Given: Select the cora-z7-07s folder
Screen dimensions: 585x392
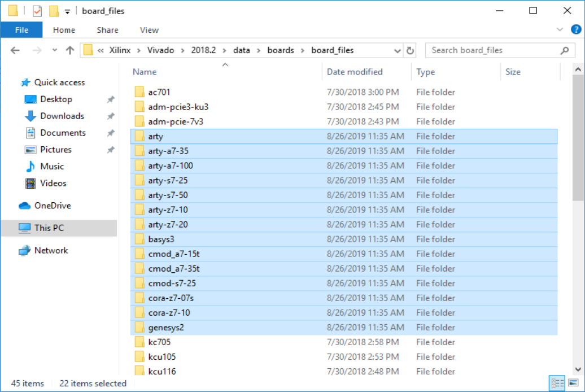Looking at the screenshot, I should click(x=344, y=298).
